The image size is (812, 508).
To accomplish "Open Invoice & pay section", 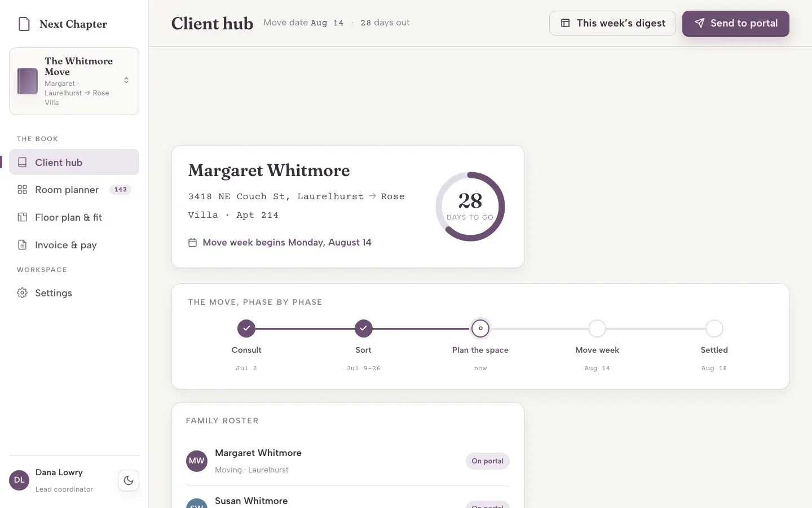I will tap(74, 245).
